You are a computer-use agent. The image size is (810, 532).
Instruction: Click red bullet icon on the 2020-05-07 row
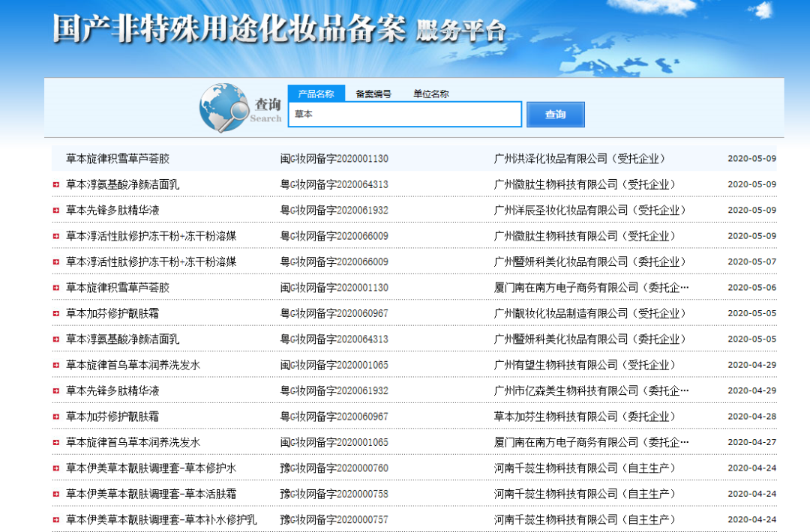pos(56,262)
